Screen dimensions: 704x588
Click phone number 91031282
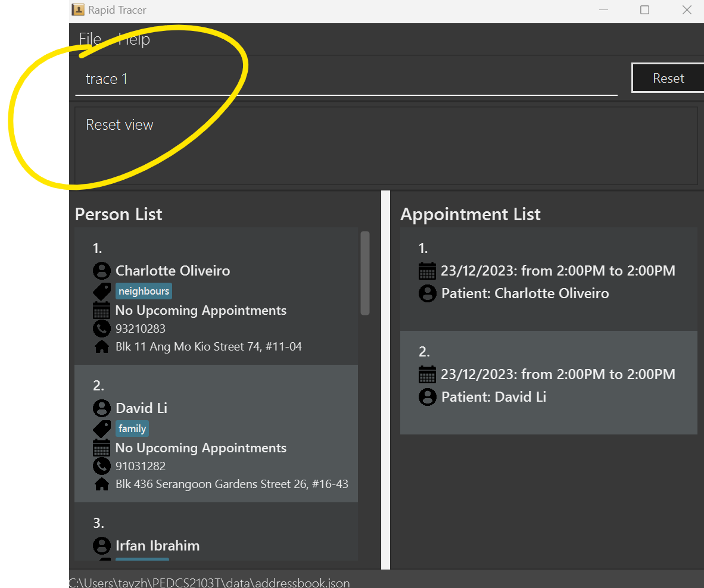141,467
